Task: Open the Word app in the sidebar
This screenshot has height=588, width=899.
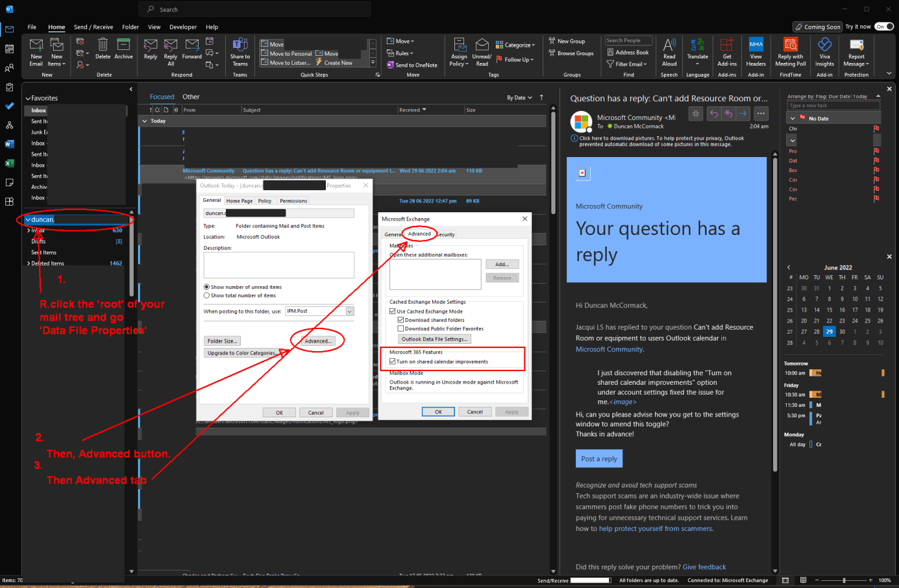Action: pos(9,144)
